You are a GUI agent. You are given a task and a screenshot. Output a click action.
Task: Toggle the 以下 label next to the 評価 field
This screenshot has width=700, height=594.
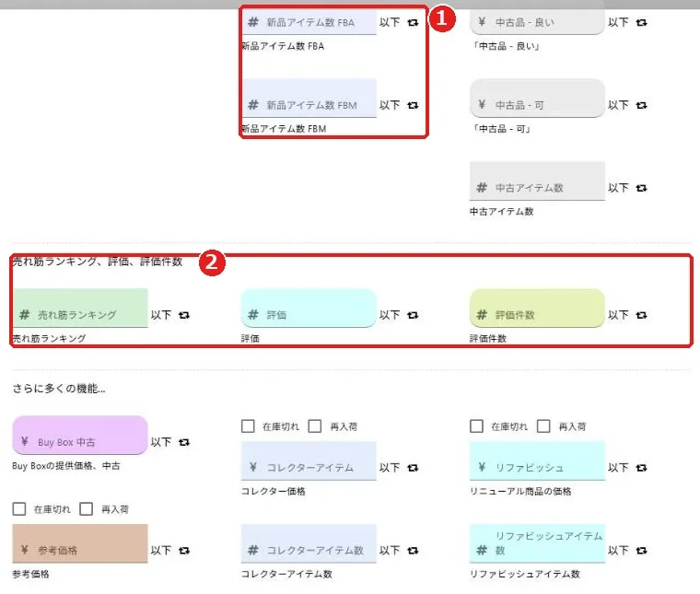[x=390, y=315]
